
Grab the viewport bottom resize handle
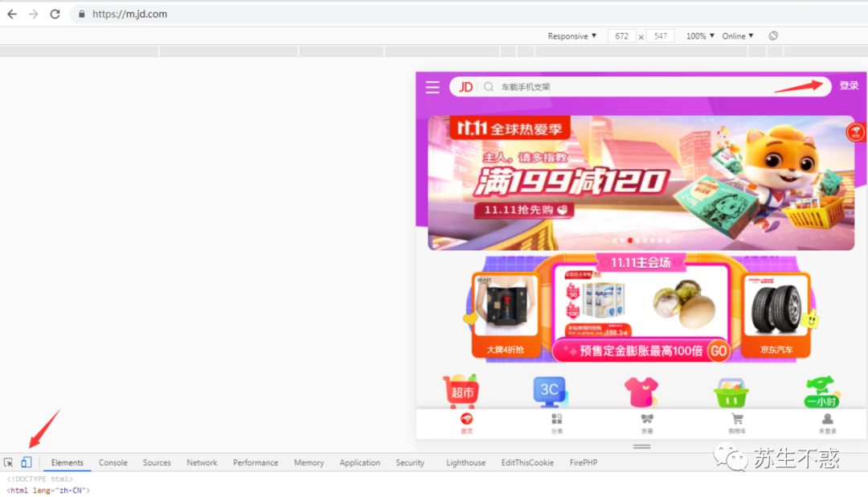pyautogui.click(x=641, y=446)
